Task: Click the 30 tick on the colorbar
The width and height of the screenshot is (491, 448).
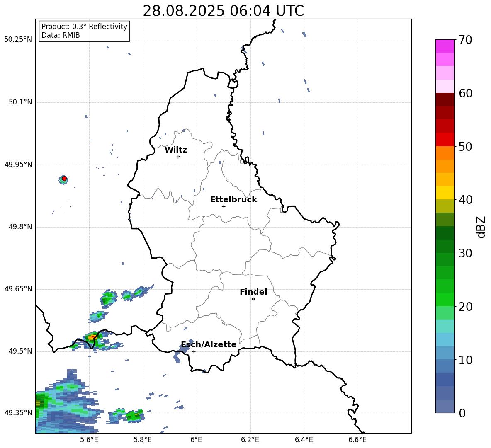Action: tap(465, 253)
